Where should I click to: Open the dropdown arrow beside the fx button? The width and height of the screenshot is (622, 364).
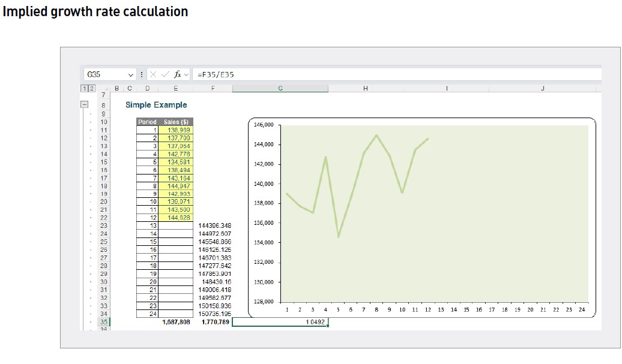(x=186, y=74)
